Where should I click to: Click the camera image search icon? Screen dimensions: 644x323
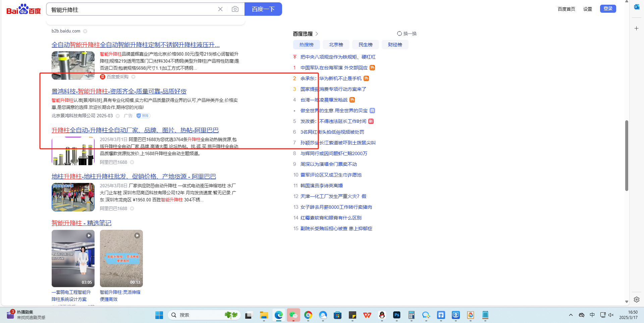pos(235,9)
